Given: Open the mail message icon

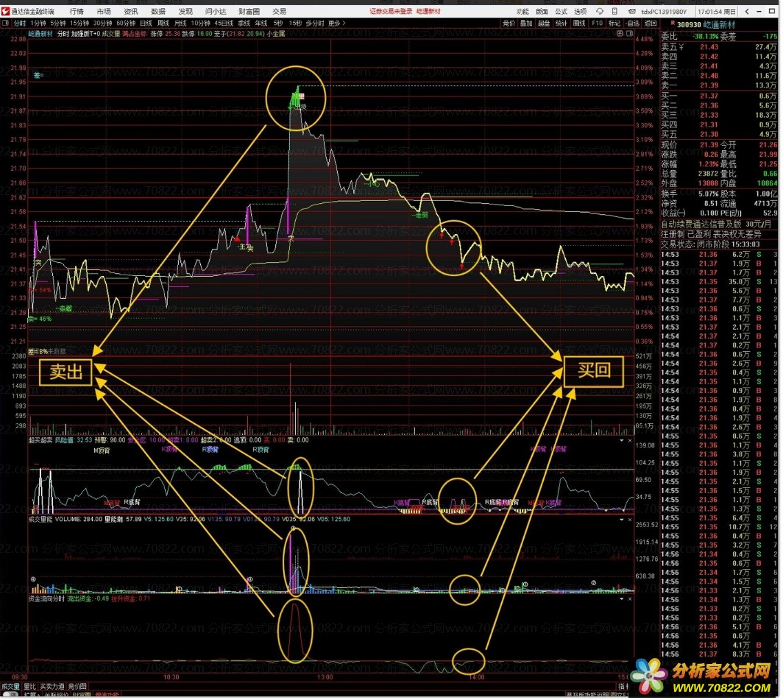Looking at the screenshot, I should (x=631, y=11).
